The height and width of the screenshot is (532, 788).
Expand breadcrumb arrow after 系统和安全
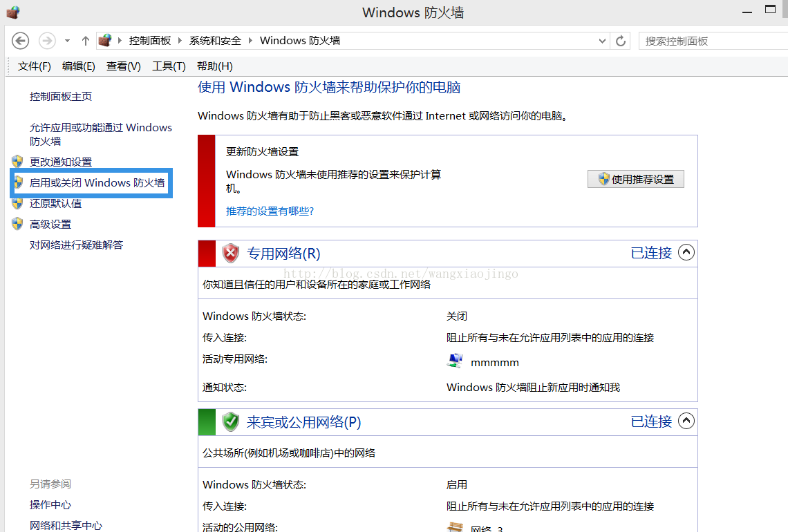[x=250, y=41]
